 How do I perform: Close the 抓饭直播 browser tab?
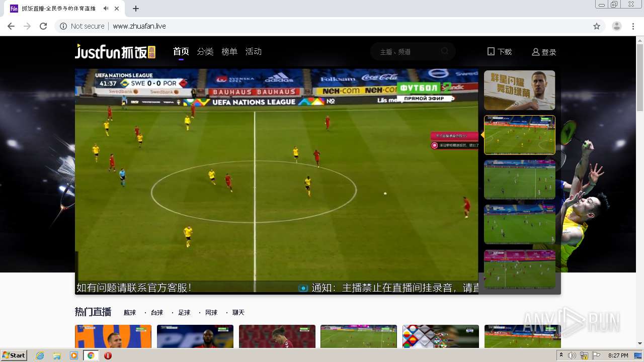click(x=117, y=9)
